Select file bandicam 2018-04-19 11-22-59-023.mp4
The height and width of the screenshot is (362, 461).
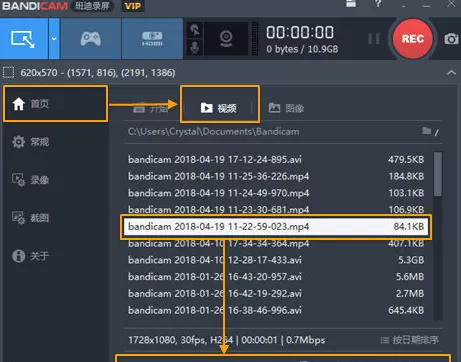pyautogui.click(x=276, y=226)
